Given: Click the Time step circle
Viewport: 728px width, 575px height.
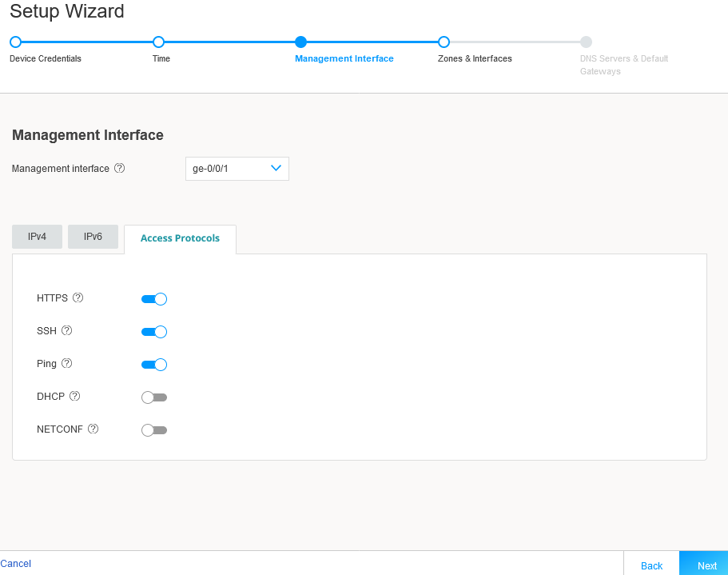Looking at the screenshot, I should [x=158, y=42].
